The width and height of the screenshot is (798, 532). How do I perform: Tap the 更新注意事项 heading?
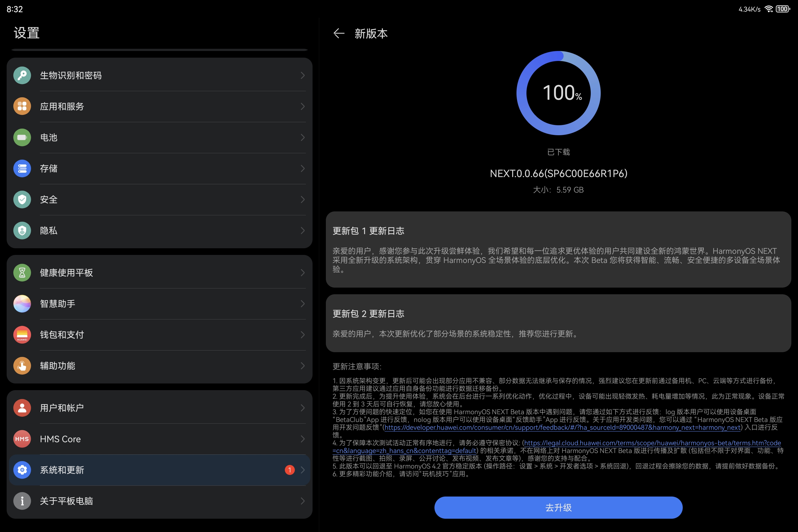(357, 366)
